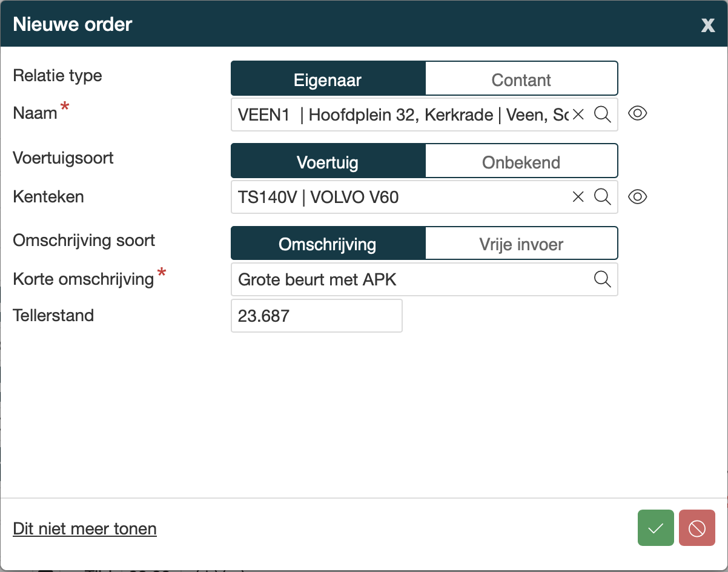
Task: Click the 'Dit niet meer tonen' link
Action: [85, 529]
